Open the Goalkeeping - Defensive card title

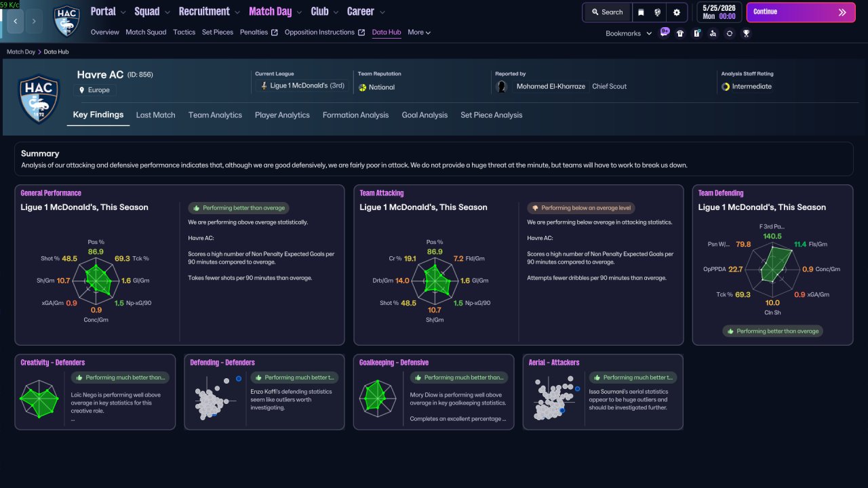coord(394,363)
